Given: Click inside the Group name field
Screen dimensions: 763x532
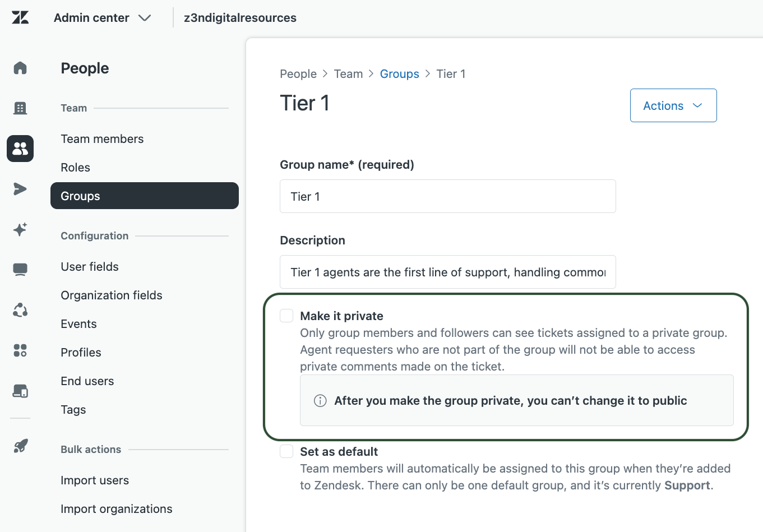Looking at the screenshot, I should coord(447,196).
